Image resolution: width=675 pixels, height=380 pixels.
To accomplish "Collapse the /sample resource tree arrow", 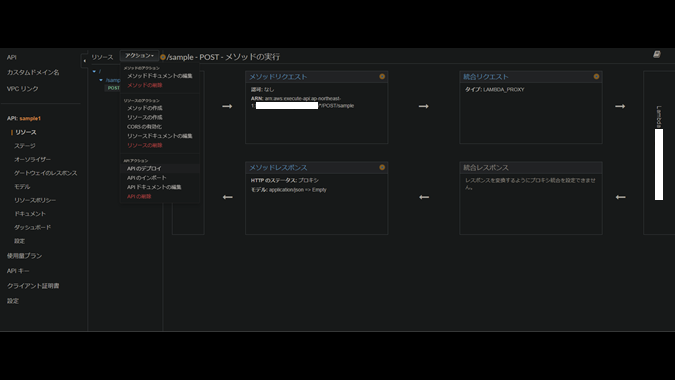I will [x=101, y=80].
